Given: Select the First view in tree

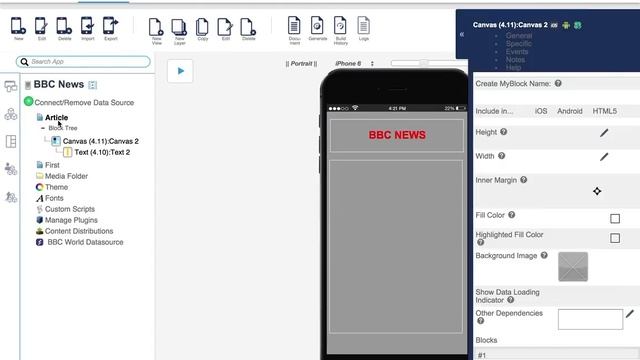Looking at the screenshot, I should (x=52, y=165).
